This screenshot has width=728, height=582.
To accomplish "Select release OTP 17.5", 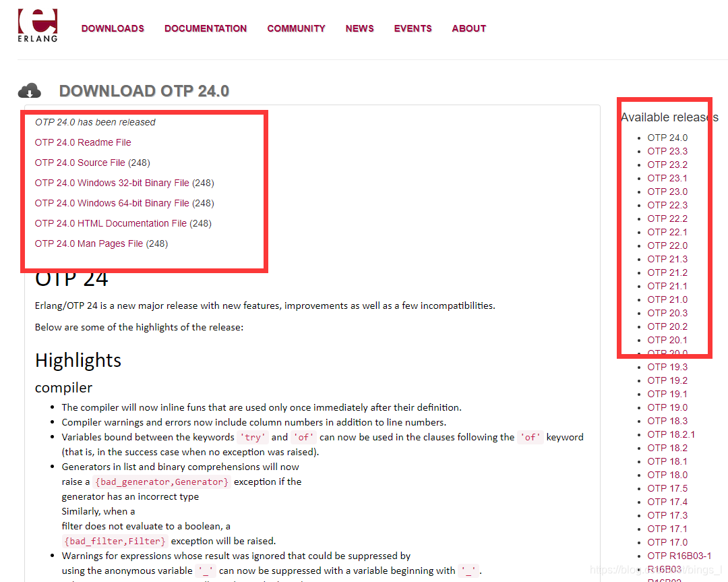I will point(667,488).
